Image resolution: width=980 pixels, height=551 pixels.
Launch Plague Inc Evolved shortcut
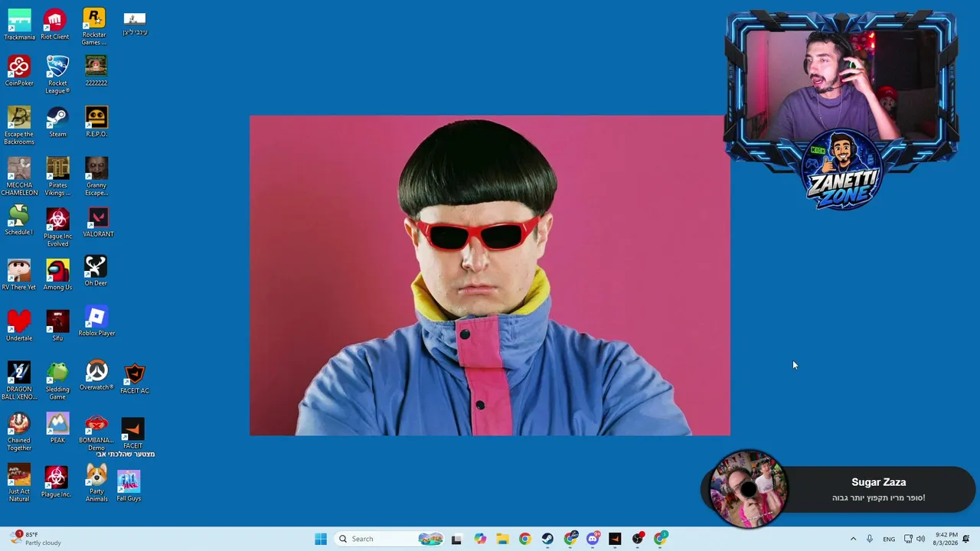click(x=57, y=227)
